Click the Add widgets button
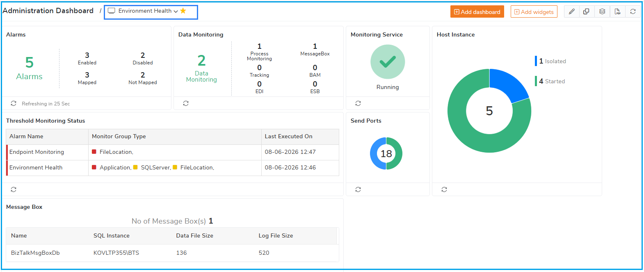The image size is (644, 272). pyautogui.click(x=534, y=11)
